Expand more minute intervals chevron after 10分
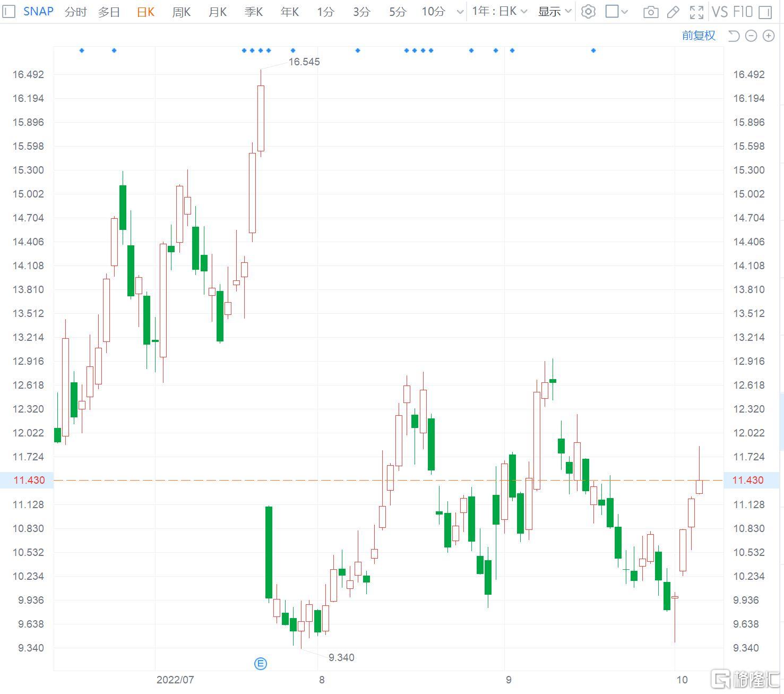Viewport: 784px width, 694px height. coord(460,12)
